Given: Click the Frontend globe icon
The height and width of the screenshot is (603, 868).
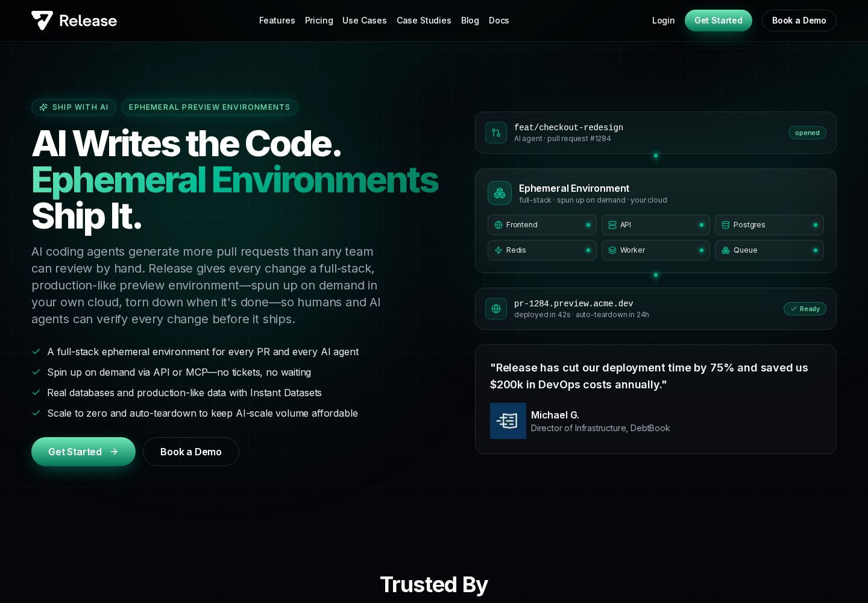Looking at the screenshot, I should [498, 225].
